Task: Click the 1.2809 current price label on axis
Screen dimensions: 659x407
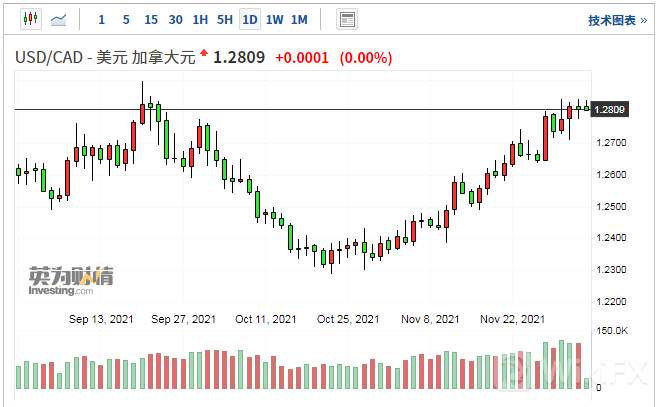Action: click(x=609, y=109)
